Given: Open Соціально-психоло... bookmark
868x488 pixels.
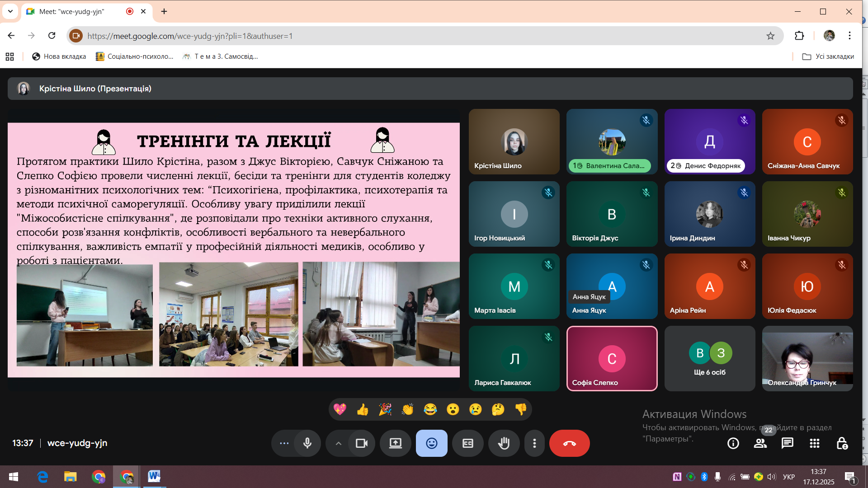Looking at the screenshot, I should tap(135, 56).
